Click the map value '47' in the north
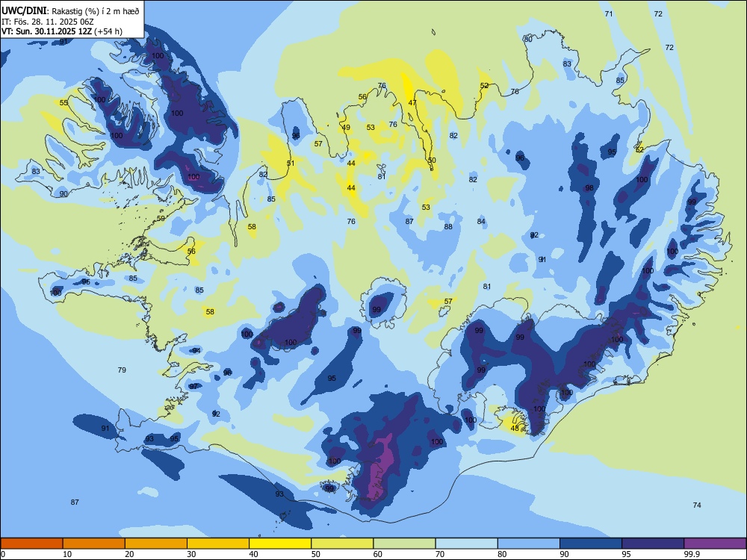747x560 pixels. click(412, 102)
